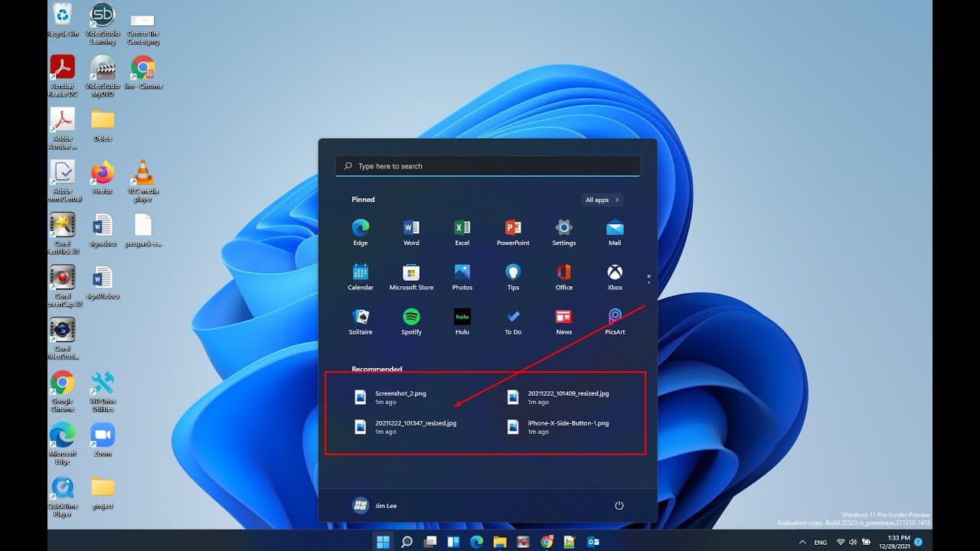Open network status in system tray
This screenshot has width=980, height=551.
click(840, 542)
